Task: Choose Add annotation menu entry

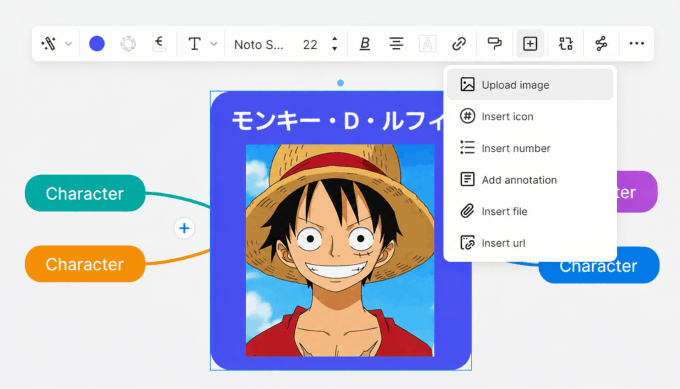Action: click(x=530, y=180)
